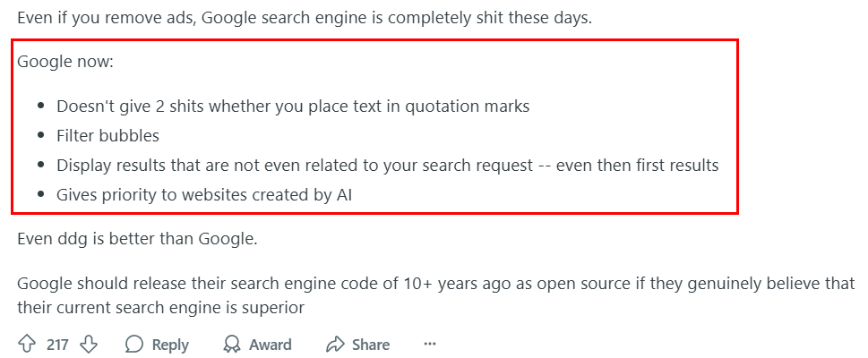This screenshot has height=358, width=868.
Task: Click the bullet about unrelated search results
Action: tap(388, 166)
